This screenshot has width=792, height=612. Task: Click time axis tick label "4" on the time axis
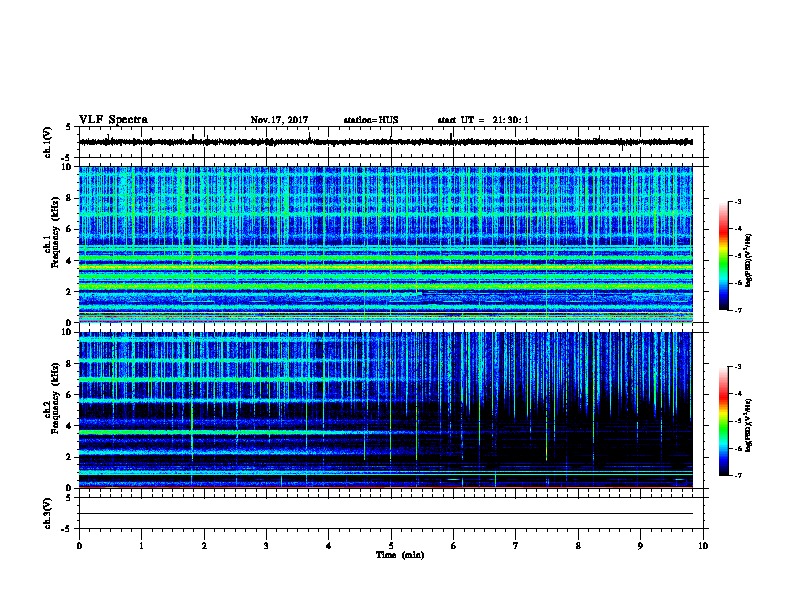tap(329, 546)
